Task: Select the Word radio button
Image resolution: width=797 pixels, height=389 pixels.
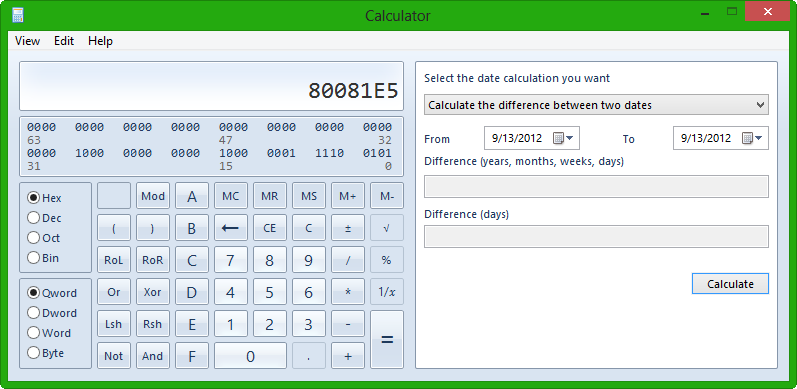Action: pyautogui.click(x=34, y=333)
